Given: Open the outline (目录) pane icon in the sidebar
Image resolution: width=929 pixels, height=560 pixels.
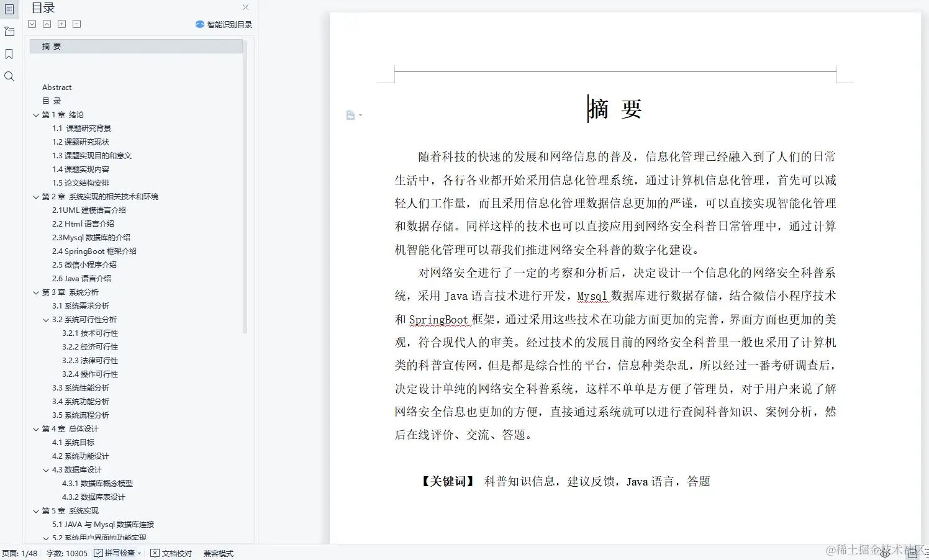Looking at the screenshot, I should (x=9, y=9).
